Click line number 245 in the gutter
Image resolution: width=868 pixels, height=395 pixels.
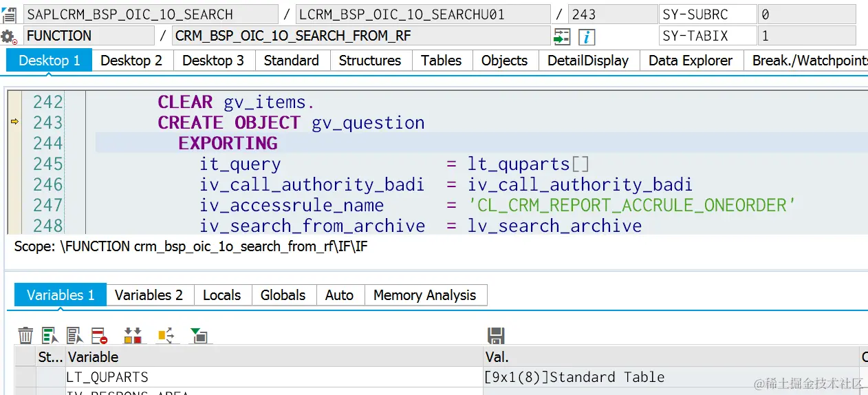click(x=48, y=164)
